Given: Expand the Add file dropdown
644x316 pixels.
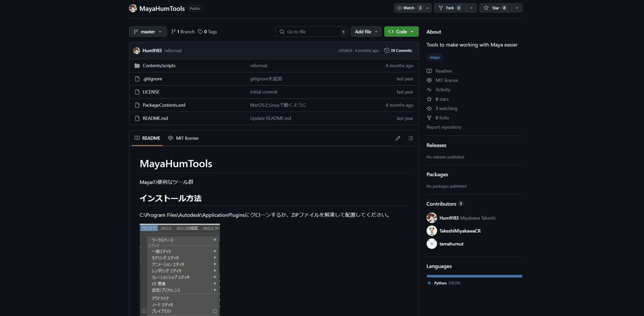Looking at the screenshot, I should point(366,32).
